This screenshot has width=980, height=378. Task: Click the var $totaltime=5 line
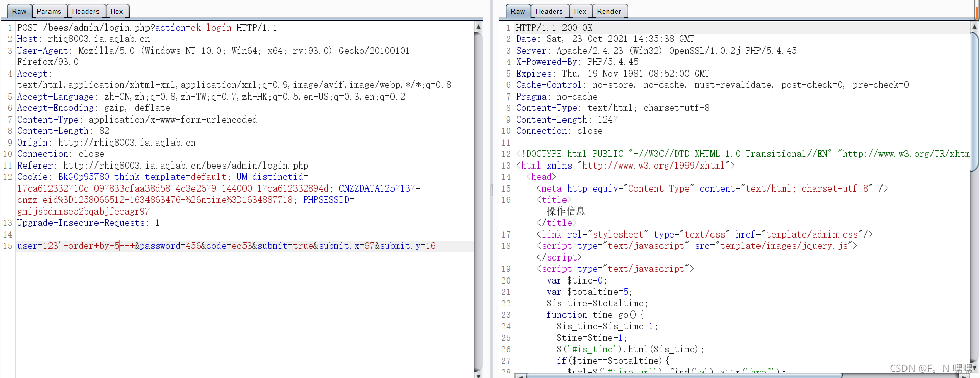click(x=590, y=292)
